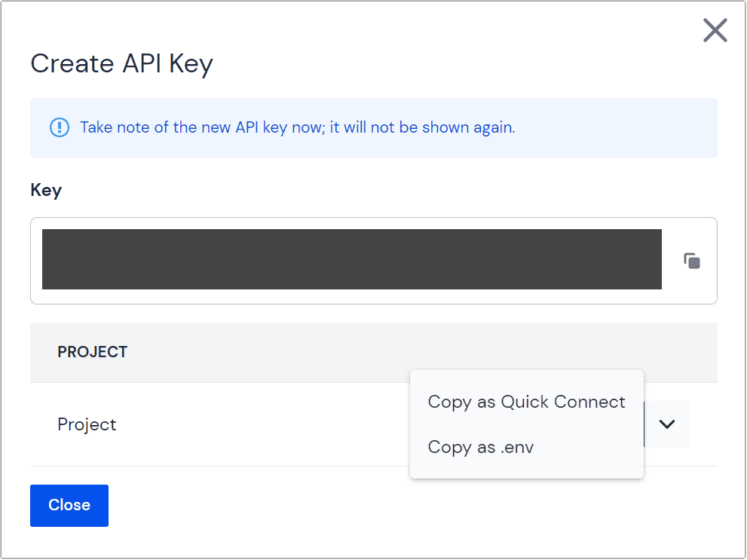Click the alert icon next to the warning

[59, 127]
